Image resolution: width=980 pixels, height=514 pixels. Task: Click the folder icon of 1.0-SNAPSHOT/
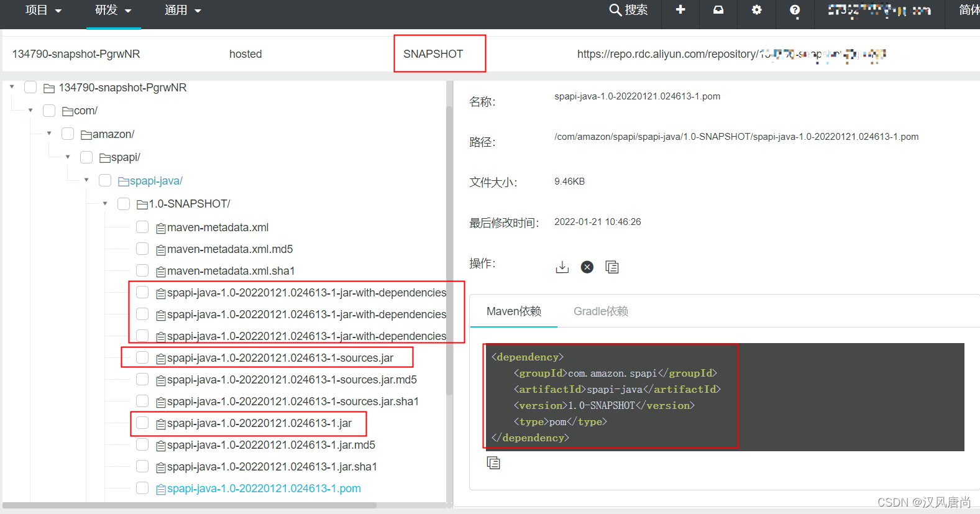click(x=142, y=204)
